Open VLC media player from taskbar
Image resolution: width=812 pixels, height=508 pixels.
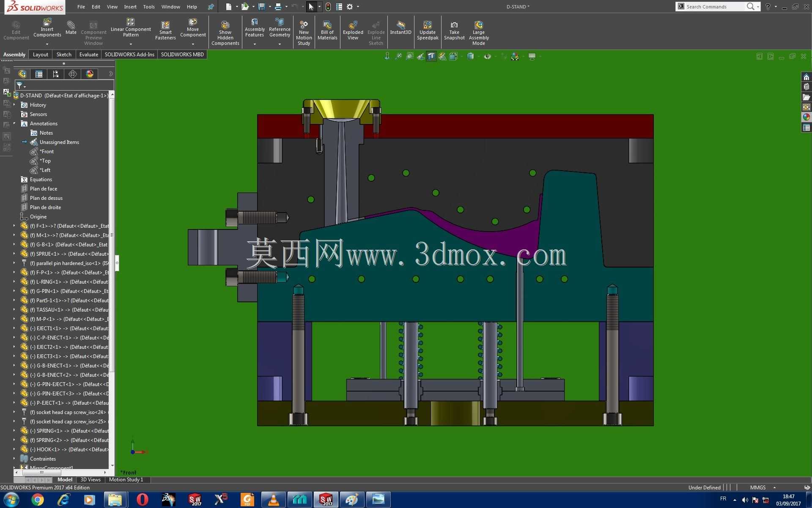pos(274,500)
